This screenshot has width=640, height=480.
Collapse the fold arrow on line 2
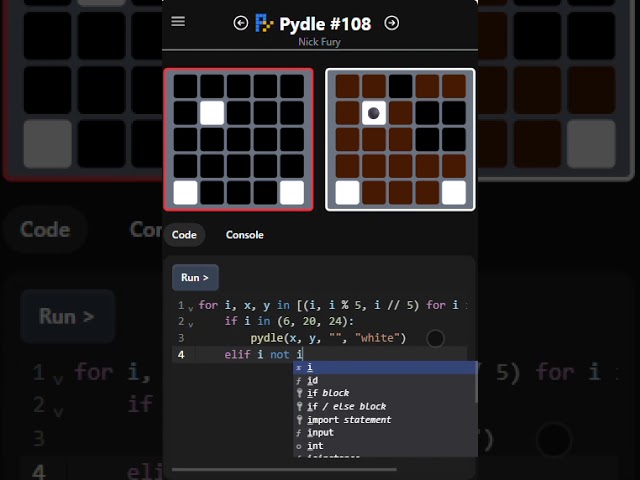190,324
